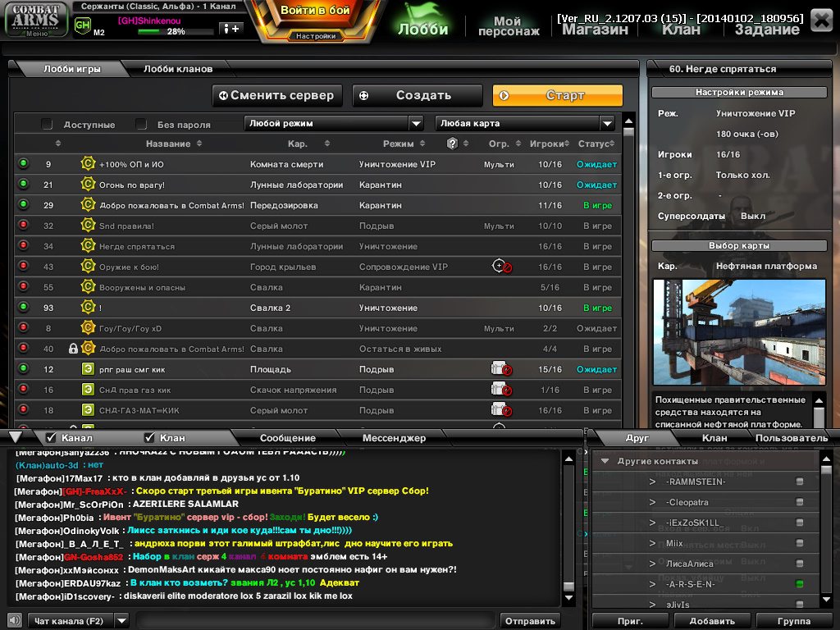Click the Приг. invite button
The width and height of the screenshot is (840, 630).
point(630,621)
